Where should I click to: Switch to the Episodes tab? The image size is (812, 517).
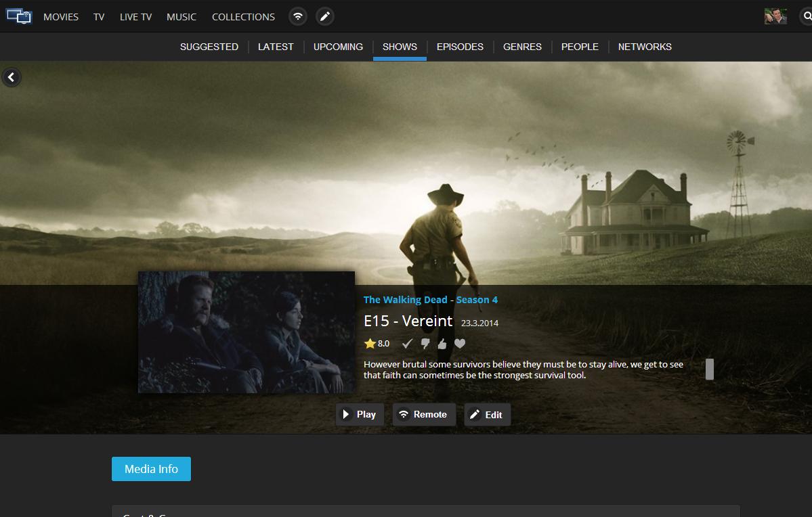460,47
